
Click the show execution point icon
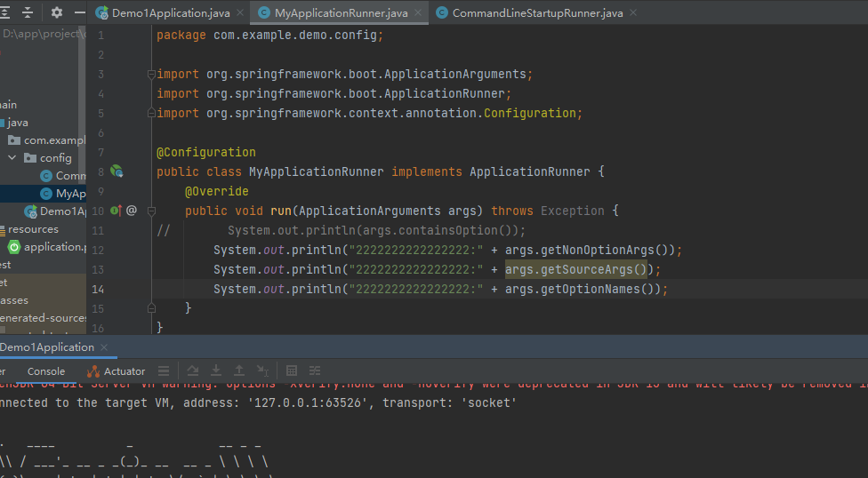tap(193, 370)
